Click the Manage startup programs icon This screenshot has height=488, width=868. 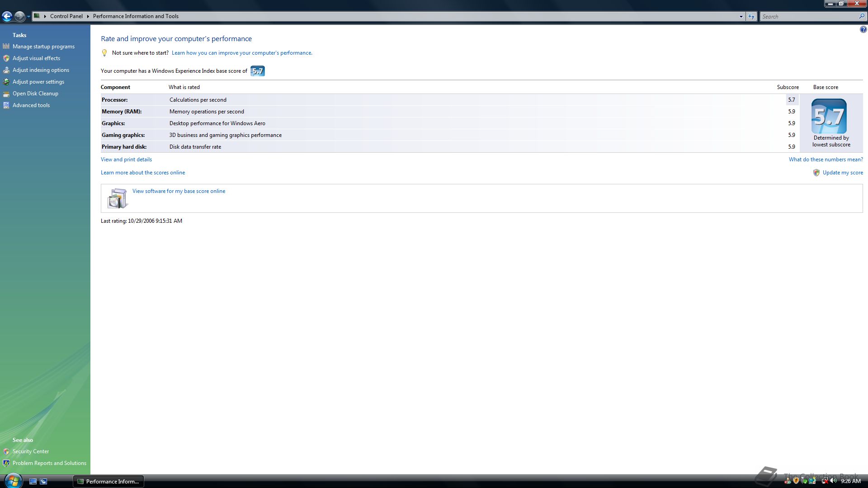[x=6, y=46]
